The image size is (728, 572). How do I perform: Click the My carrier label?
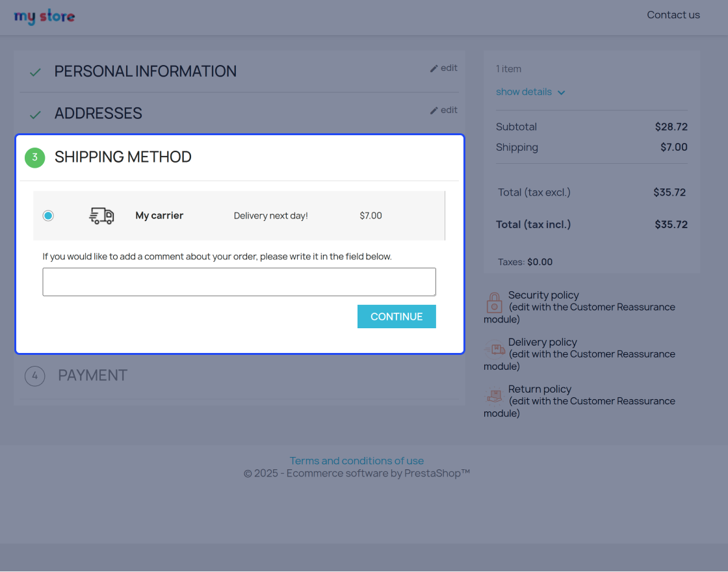click(159, 215)
